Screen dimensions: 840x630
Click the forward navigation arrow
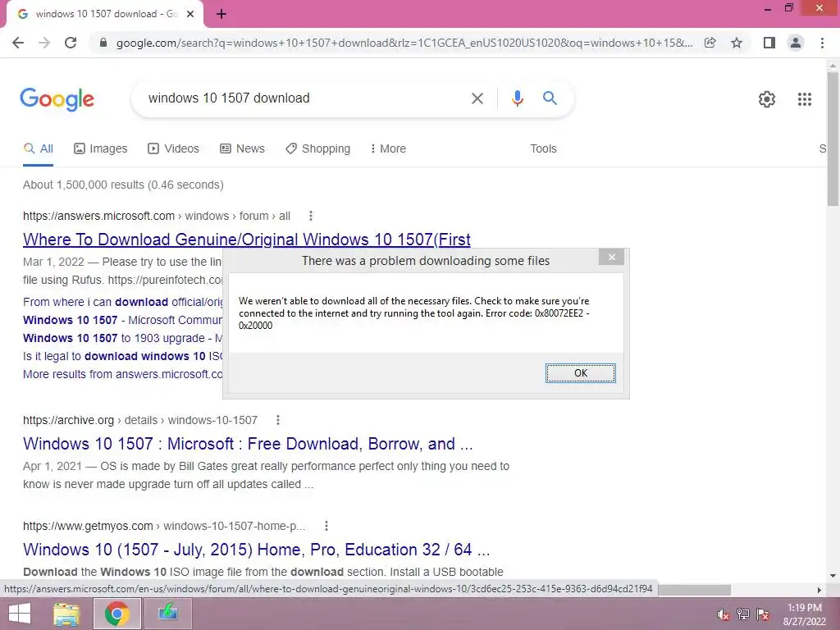(44, 43)
